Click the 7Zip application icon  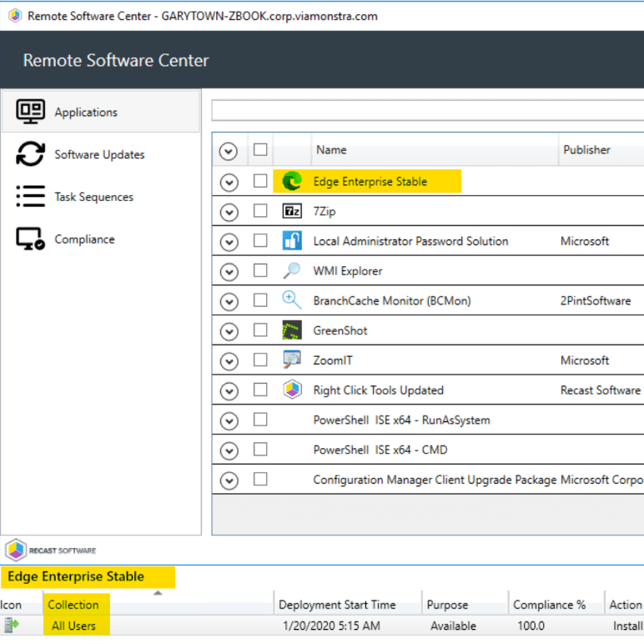pos(292,211)
